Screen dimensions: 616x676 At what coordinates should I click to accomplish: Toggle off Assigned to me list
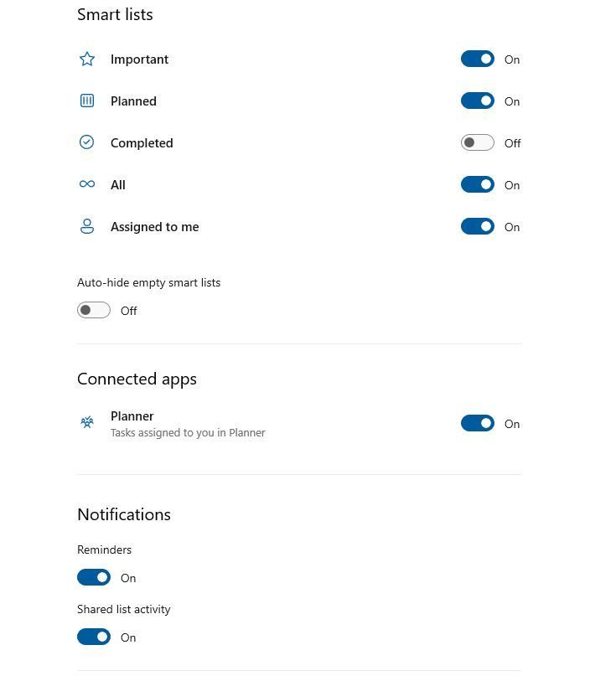478,227
